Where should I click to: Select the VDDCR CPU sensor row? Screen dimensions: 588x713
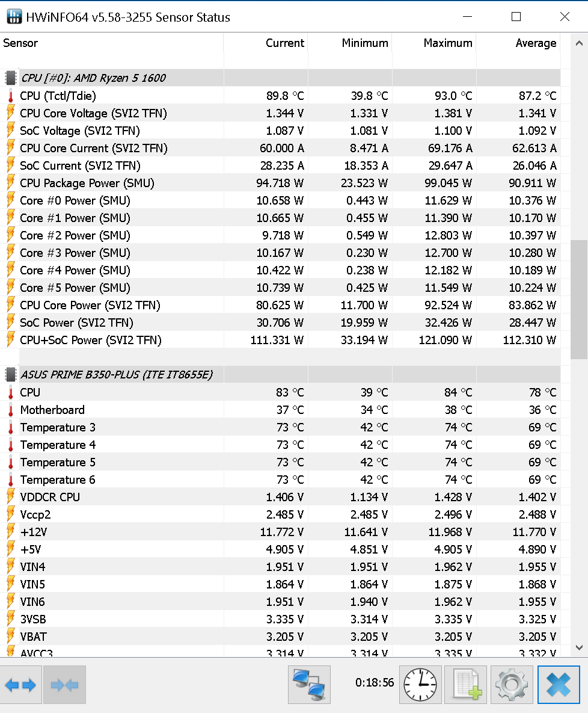[x=280, y=497]
